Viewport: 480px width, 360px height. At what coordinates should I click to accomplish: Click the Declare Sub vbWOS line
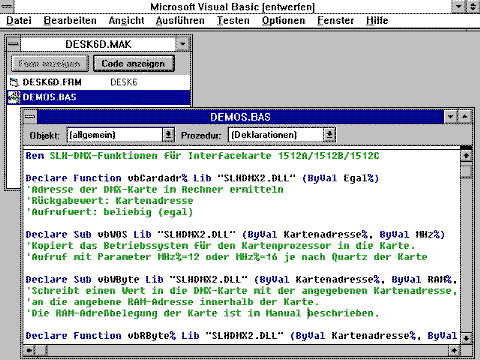(x=235, y=234)
